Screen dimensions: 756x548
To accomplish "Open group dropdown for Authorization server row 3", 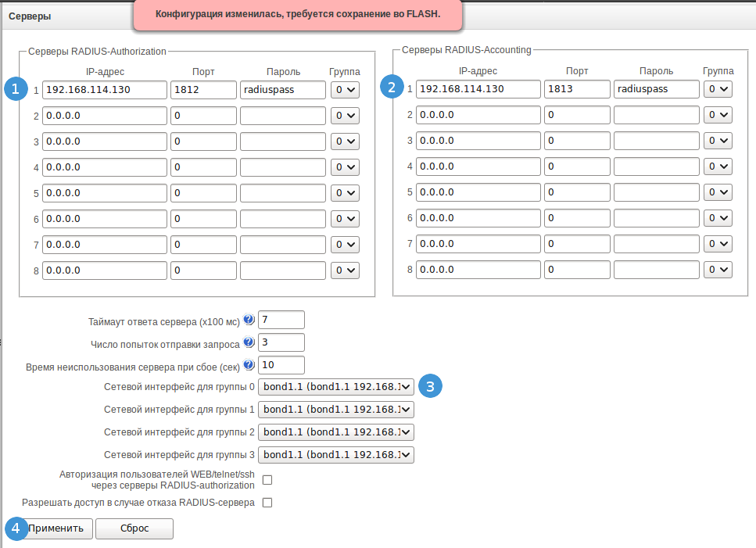I will coord(345,141).
